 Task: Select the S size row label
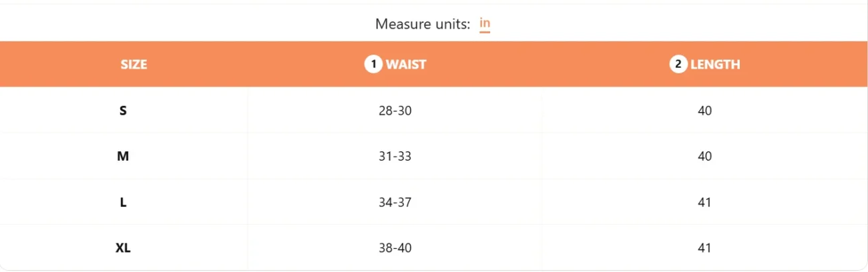click(123, 111)
